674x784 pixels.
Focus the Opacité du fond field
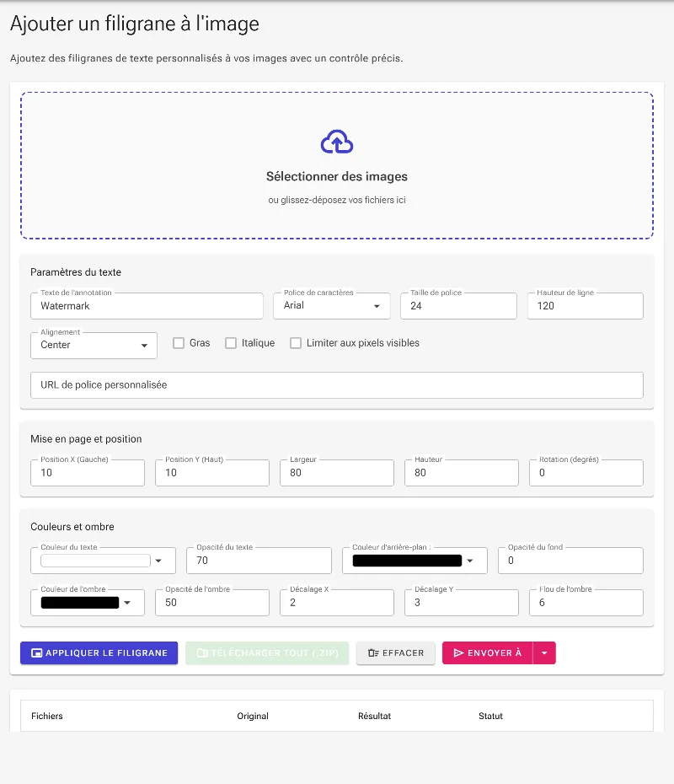pyautogui.click(x=570, y=561)
